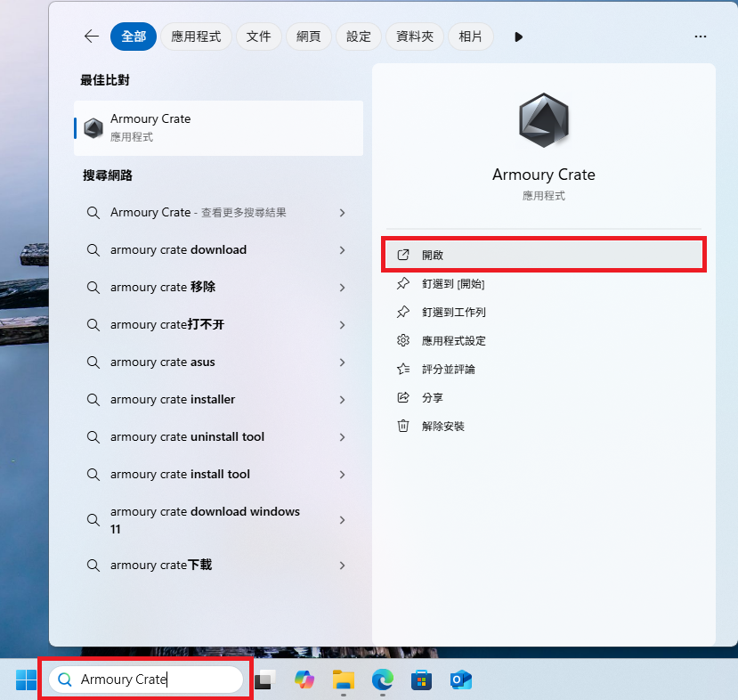
Task: Expand chevron for 'armoury crate download'
Action: pyautogui.click(x=342, y=250)
